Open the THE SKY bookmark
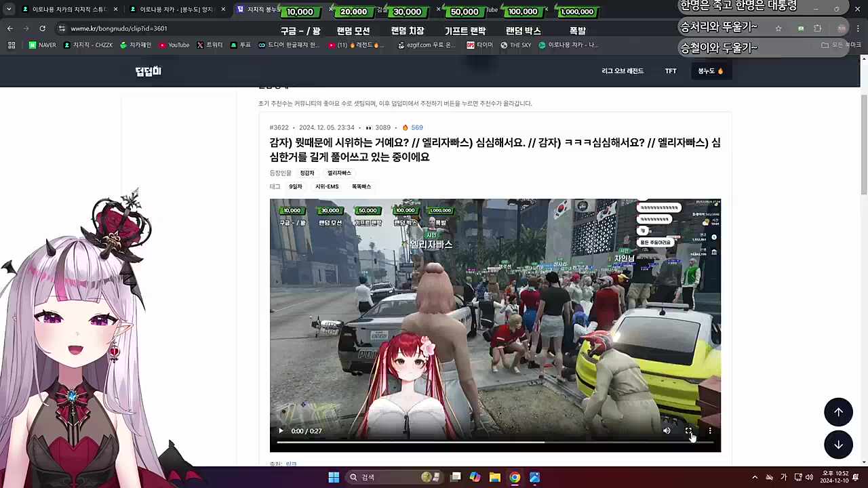This screenshot has height=488, width=868. [x=516, y=45]
